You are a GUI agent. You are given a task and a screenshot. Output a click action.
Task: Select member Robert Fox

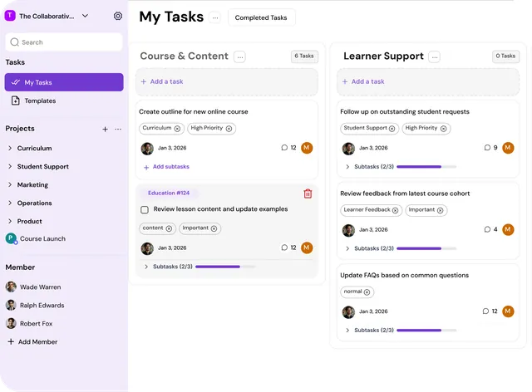(x=37, y=324)
